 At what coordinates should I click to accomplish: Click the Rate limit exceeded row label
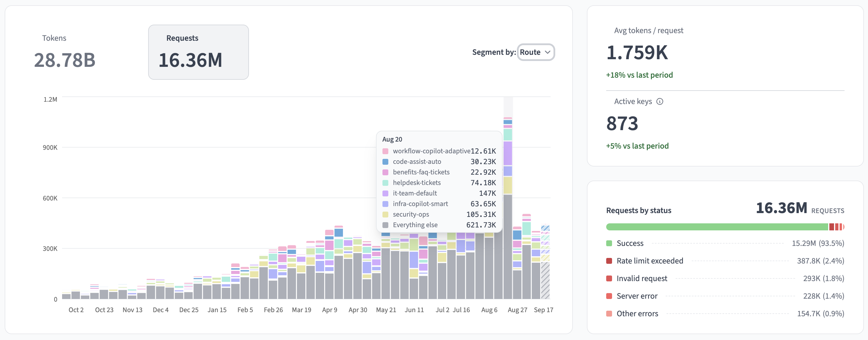click(x=650, y=261)
